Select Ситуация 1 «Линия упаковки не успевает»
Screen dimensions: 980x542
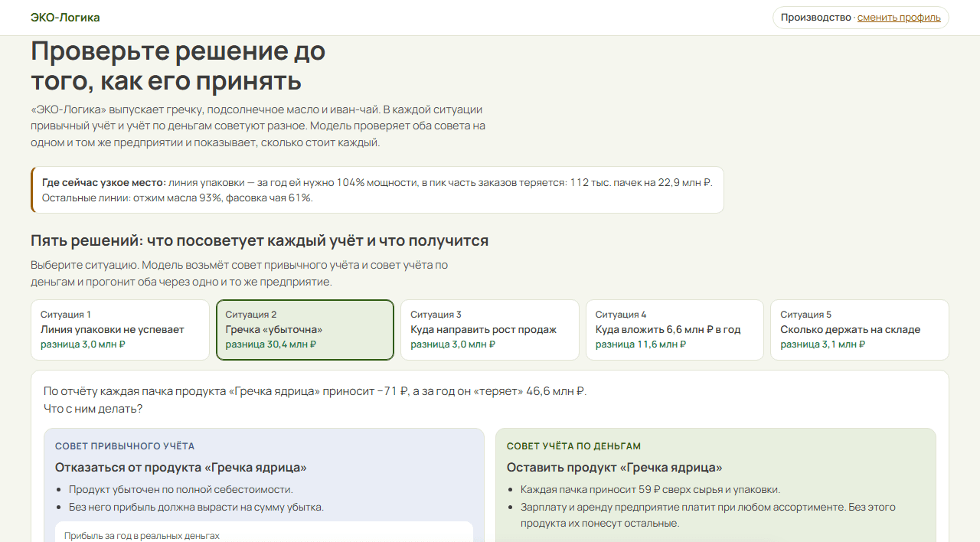120,330
